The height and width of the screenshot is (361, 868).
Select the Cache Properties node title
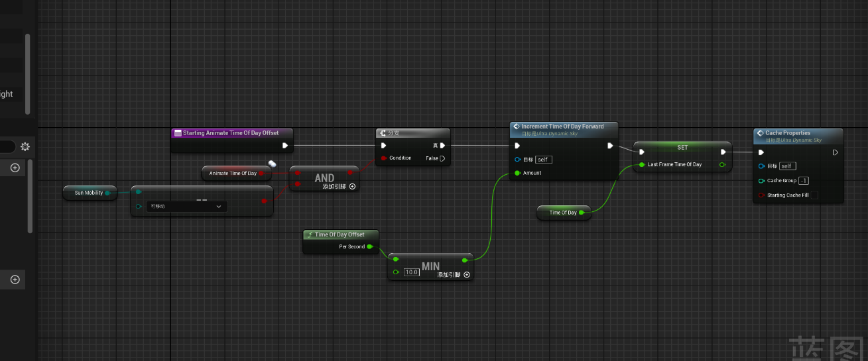coord(788,133)
